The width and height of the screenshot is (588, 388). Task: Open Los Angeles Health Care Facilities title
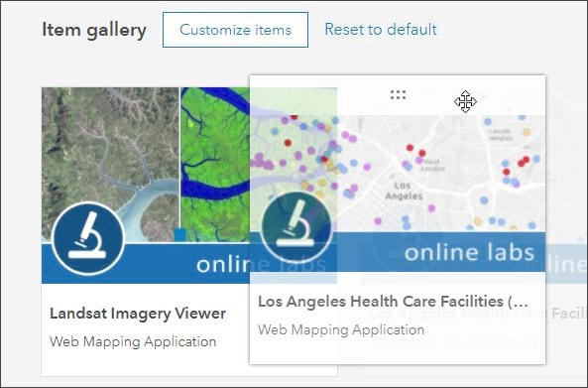click(393, 302)
